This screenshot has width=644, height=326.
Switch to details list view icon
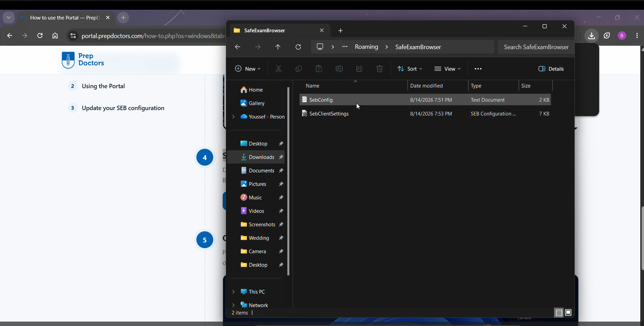pos(559,313)
